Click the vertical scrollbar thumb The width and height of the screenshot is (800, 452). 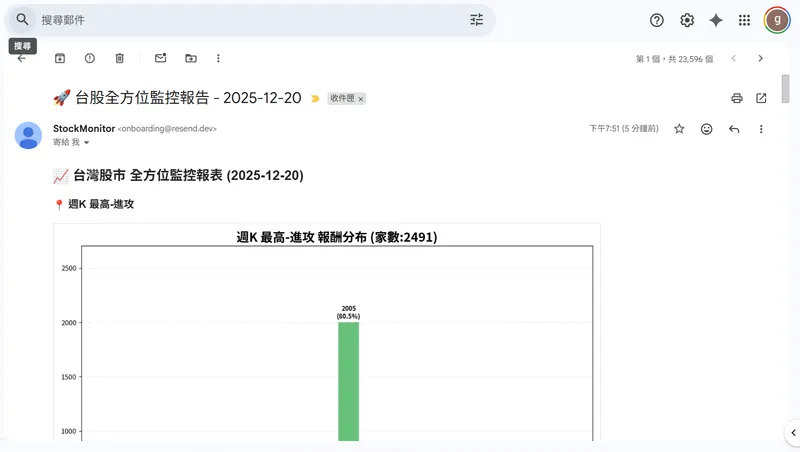(x=786, y=89)
